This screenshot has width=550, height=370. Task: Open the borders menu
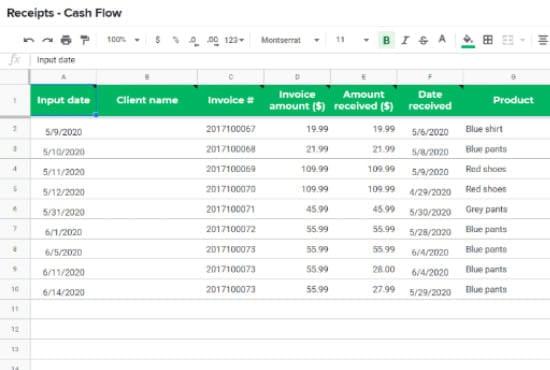[x=488, y=40]
